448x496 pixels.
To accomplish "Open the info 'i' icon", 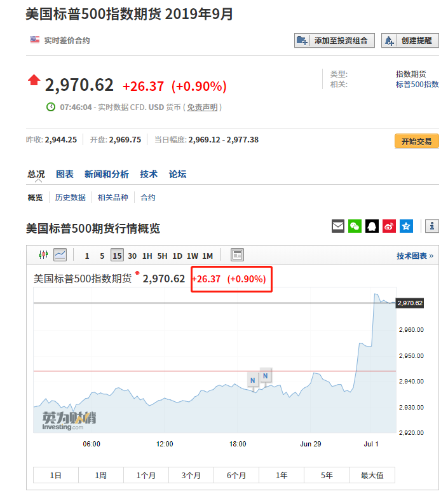I will [x=432, y=226].
